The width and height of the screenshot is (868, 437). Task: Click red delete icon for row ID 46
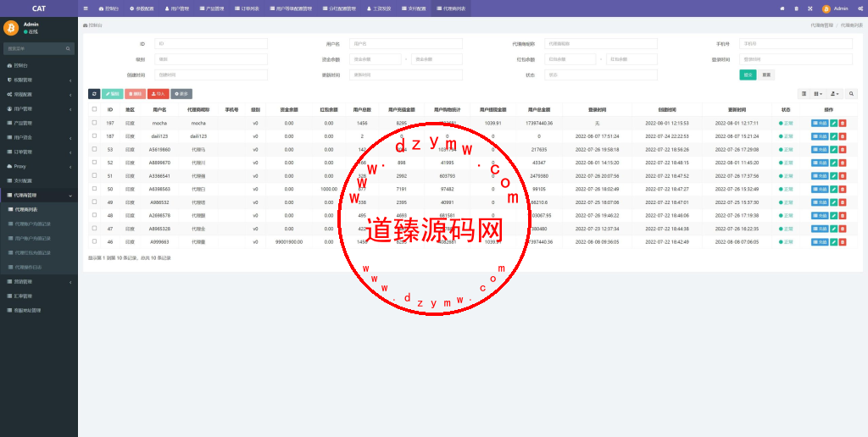(843, 242)
